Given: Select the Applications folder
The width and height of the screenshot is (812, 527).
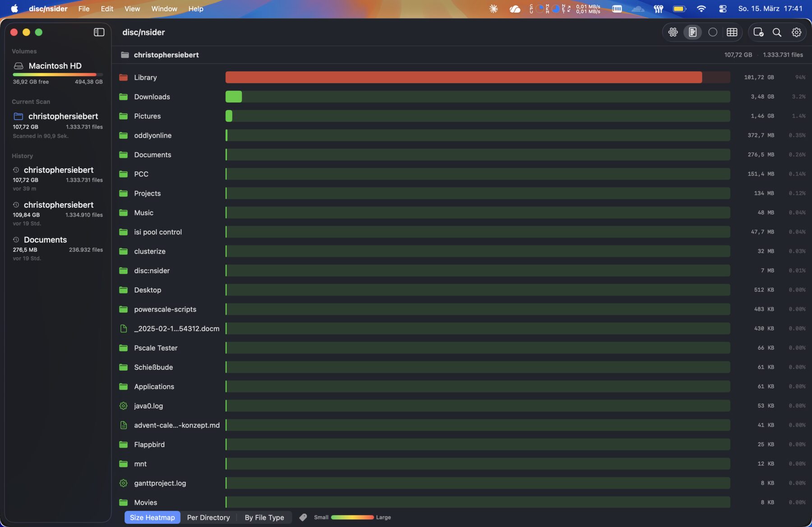Looking at the screenshot, I should (462, 387).
